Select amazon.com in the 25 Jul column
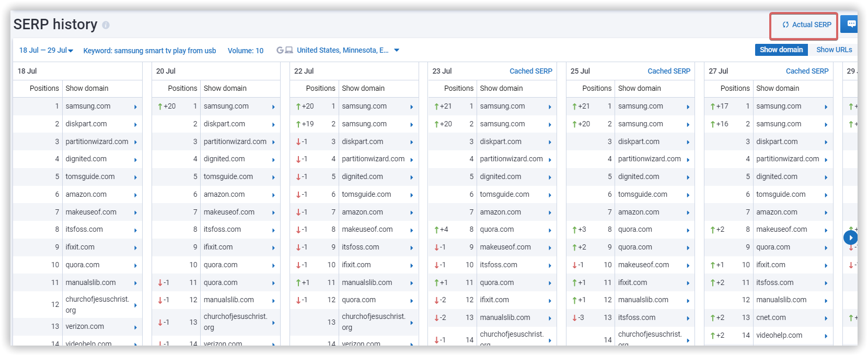 (x=639, y=212)
